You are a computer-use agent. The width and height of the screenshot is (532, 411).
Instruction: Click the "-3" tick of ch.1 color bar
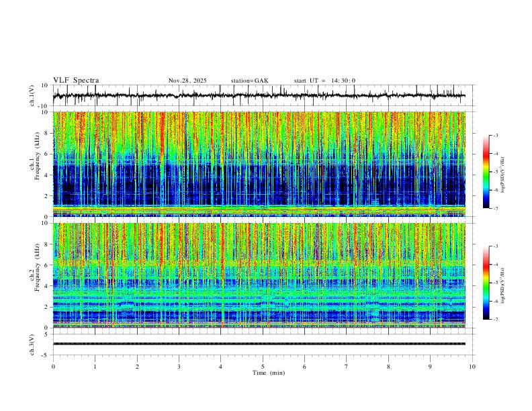coord(495,135)
